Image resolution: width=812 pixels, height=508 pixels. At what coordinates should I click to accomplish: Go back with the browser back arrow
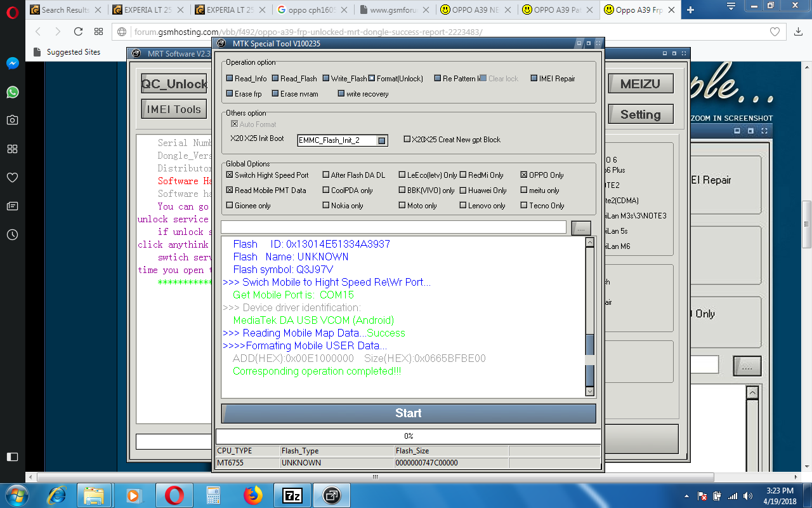click(38, 32)
